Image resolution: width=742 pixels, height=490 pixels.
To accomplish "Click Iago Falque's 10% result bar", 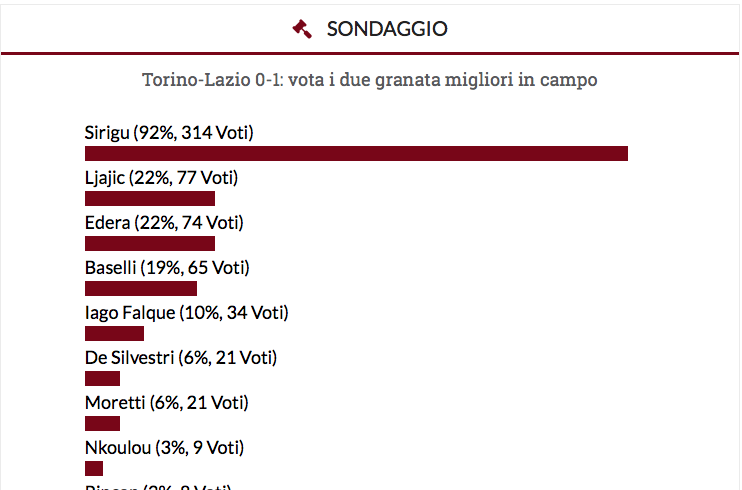I will click(x=114, y=333).
